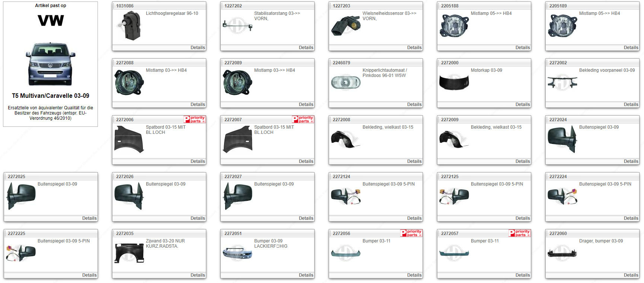Select the Motorkap 2272000 hood image
The image size is (644, 283).
tap(454, 82)
